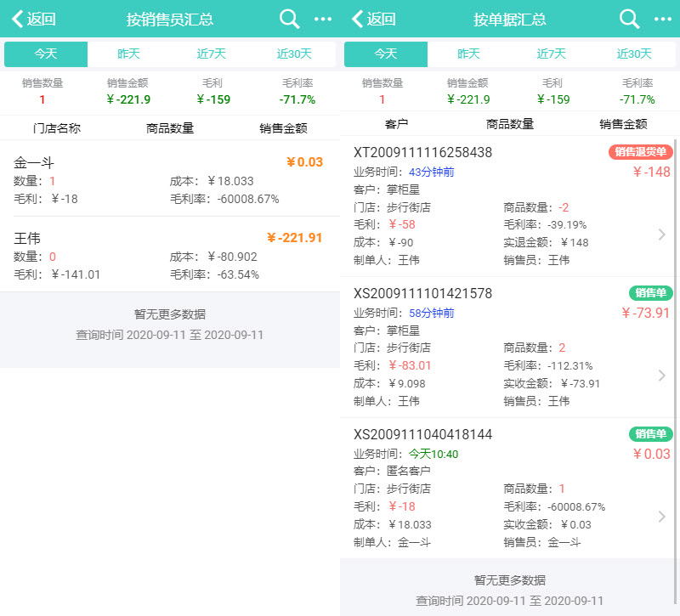
Task: Select 近7天 tab in salesperson summary
Action: 212,54
